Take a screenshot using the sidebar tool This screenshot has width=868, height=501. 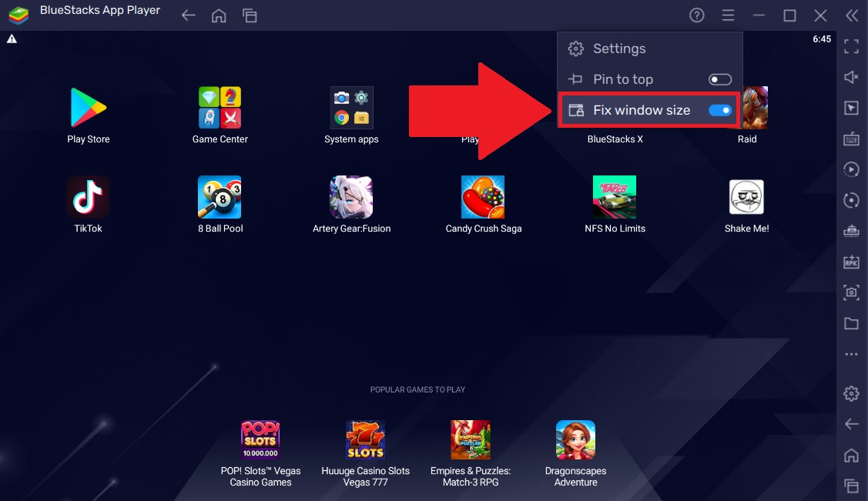click(x=851, y=292)
